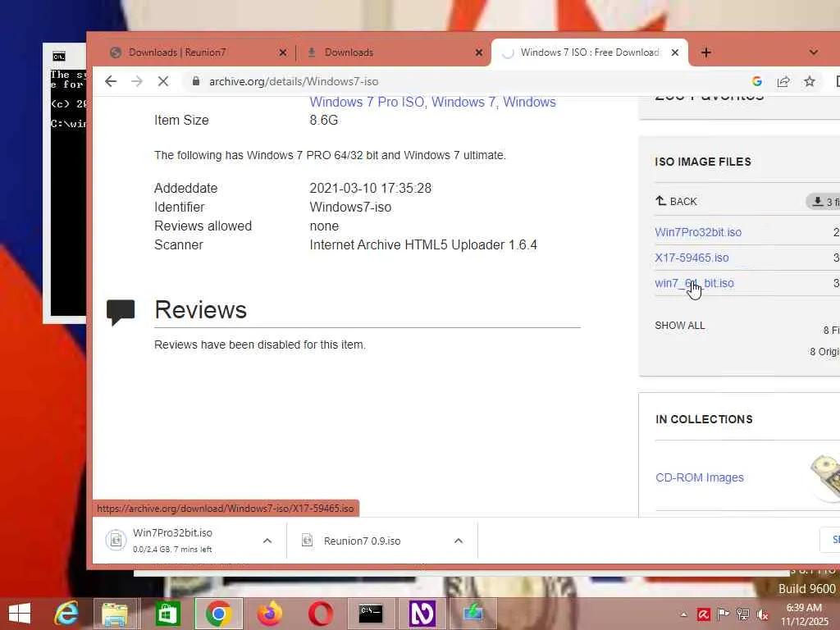Click the Win7Pro32bit.iso file icon
This screenshot has width=840, height=630.
point(116,540)
